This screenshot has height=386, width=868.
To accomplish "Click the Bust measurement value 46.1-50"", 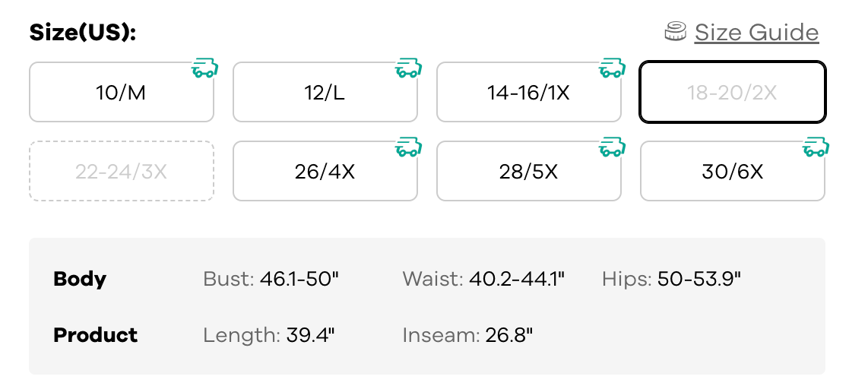I will (x=299, y=279).
